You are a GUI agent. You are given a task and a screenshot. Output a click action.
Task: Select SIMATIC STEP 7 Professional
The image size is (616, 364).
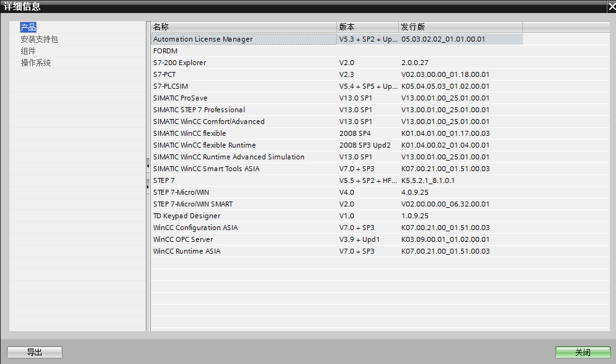pyautogui.click(x=199, y=110)
